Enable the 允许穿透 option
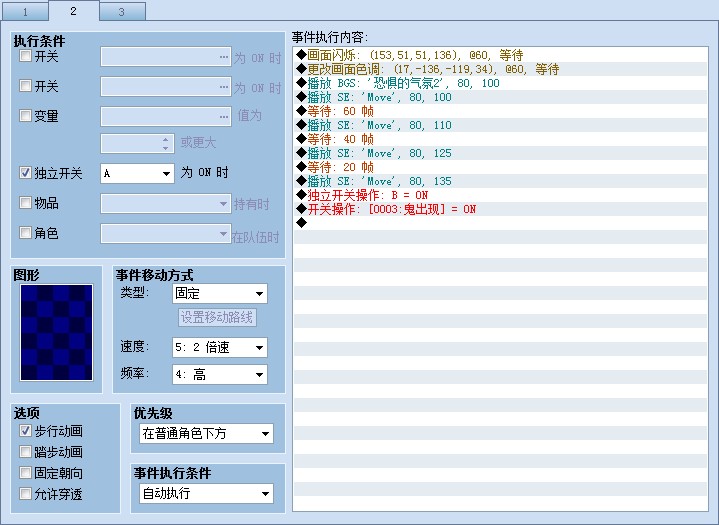The width and height of the screenshot is (719, 525). pyautogui.click(x=25, y=494)
